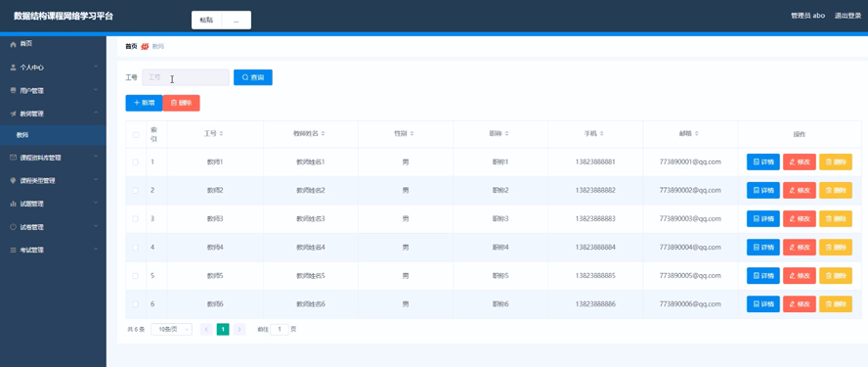Click the clock icon beside 试卷管理
Image resolution: width=868 pixels, height=367 pixels.
pos(14,227)
